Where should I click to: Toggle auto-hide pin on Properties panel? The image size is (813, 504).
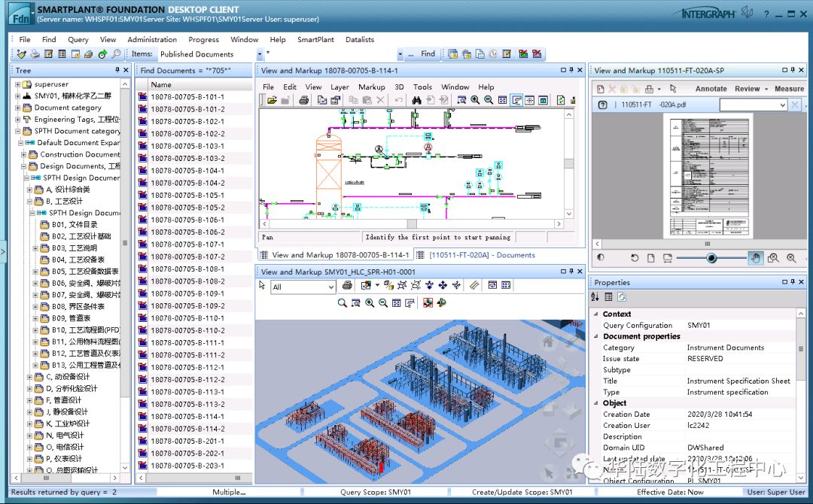pos(793,283)
